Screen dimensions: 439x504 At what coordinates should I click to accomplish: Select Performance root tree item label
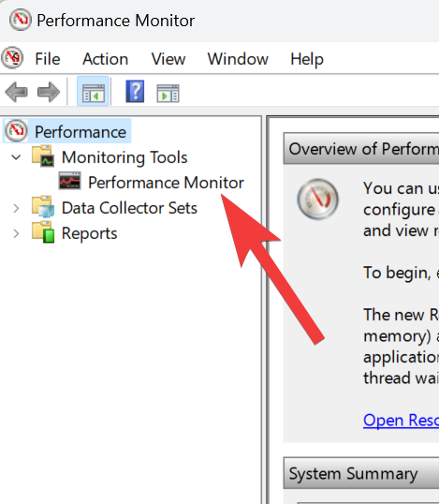80,132
